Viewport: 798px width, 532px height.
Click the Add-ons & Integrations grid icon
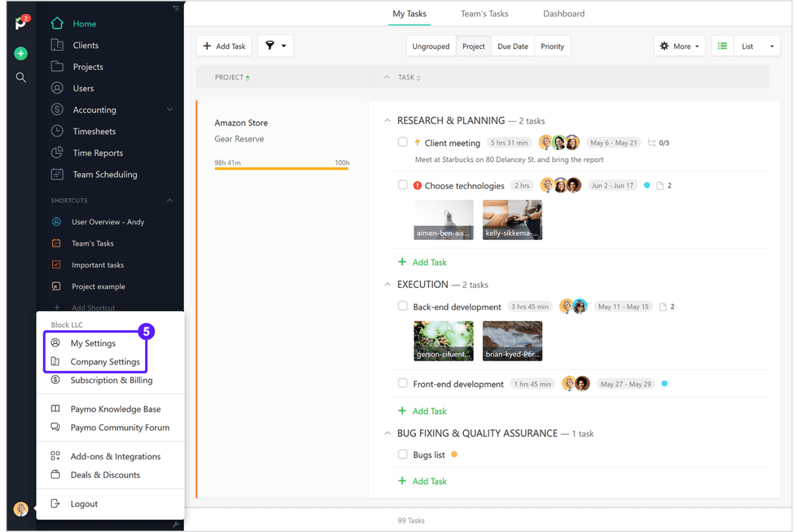click(55, 456)
